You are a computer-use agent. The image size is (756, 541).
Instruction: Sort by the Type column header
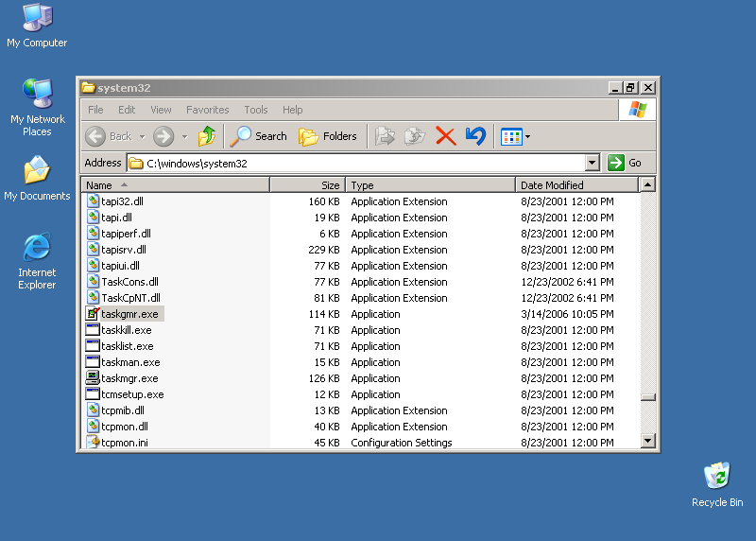click(x=431, y=184)
